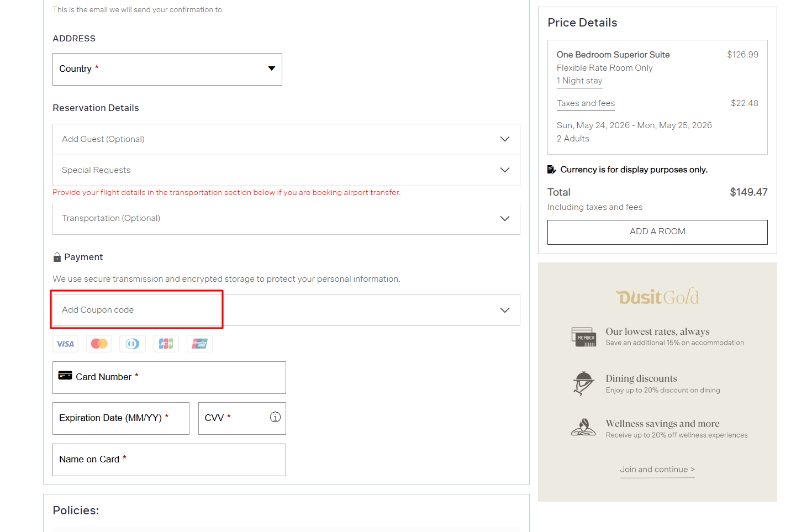812x532 pixels.
Task: Click the CVV info icon
Action: point(275,417)
